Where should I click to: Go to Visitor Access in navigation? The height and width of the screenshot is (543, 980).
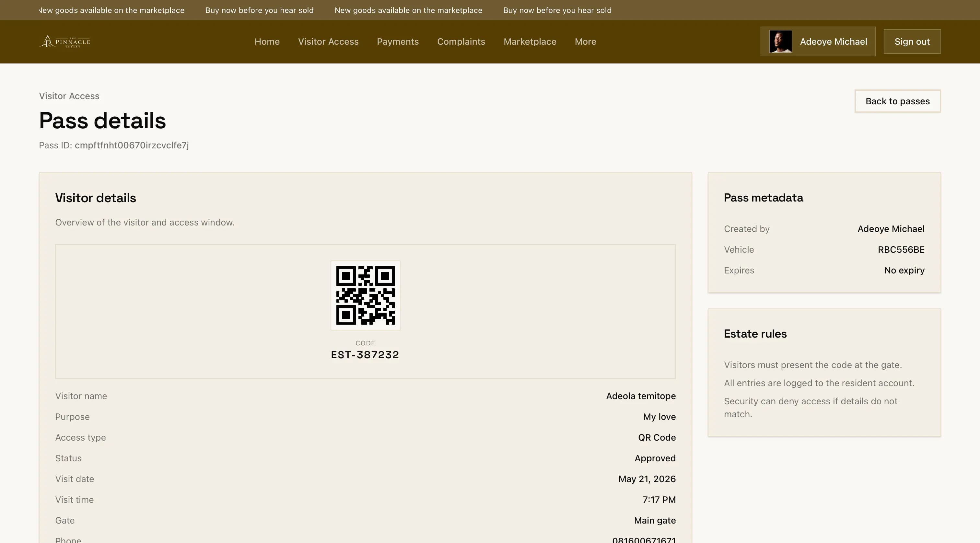328,41
